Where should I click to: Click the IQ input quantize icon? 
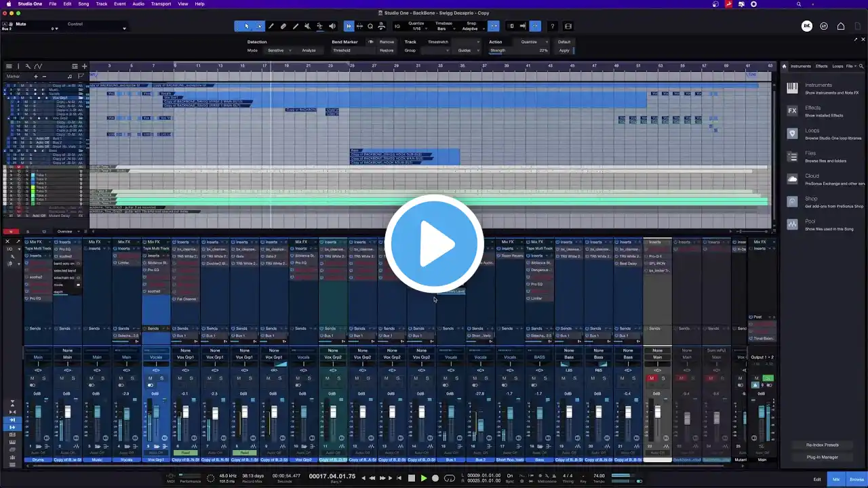pyautogui.click(x=397, y=26)
